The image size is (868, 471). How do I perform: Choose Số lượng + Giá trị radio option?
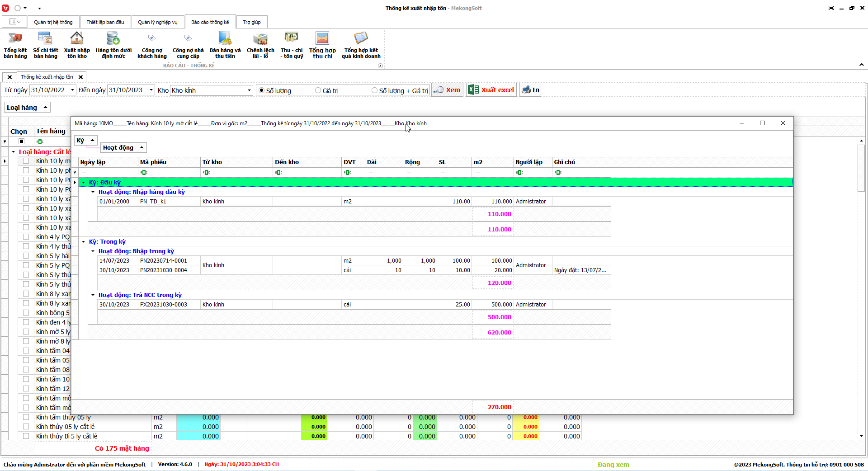tap(374, 90)
